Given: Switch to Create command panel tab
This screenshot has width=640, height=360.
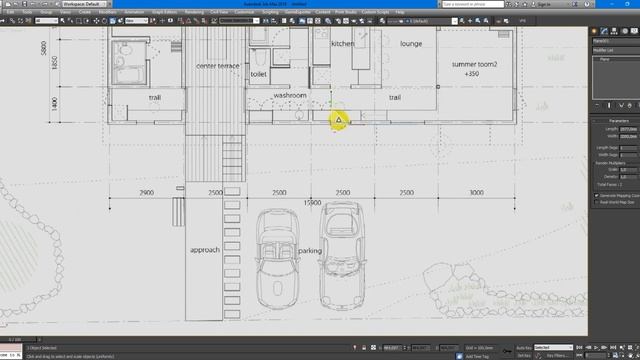Looking at the screenshot, I should [594, 31].
